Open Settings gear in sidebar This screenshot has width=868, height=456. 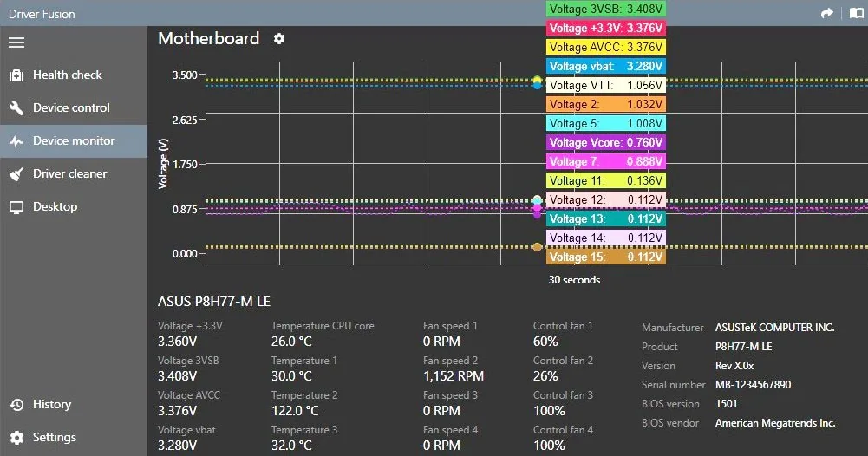16,438
